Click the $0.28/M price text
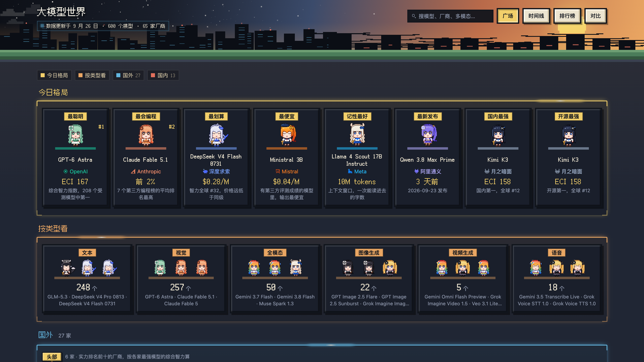The width and height of the screenshot is (644, 362). point(216,182)
